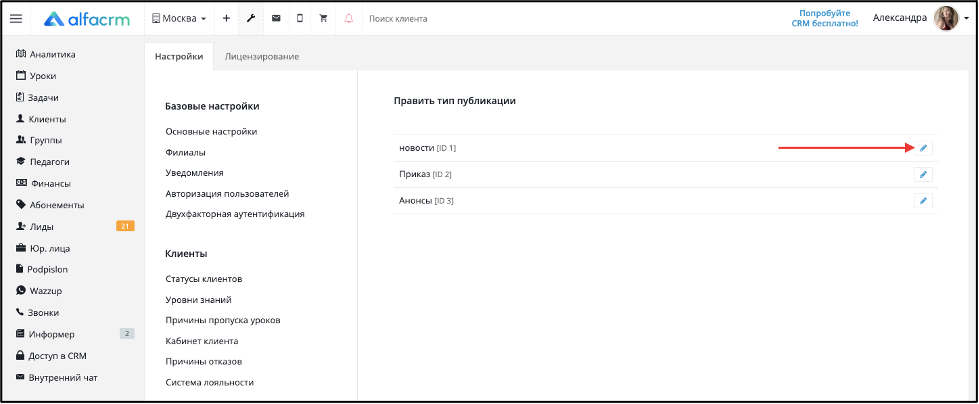This screenshot has width=979, height=404.
Task: Open the bell notifications icon
Action: coord(348,19)
